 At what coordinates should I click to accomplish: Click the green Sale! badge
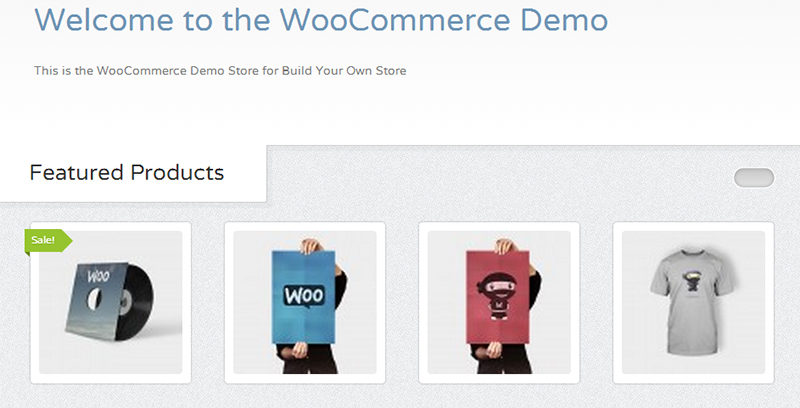(x=48, y=240)
